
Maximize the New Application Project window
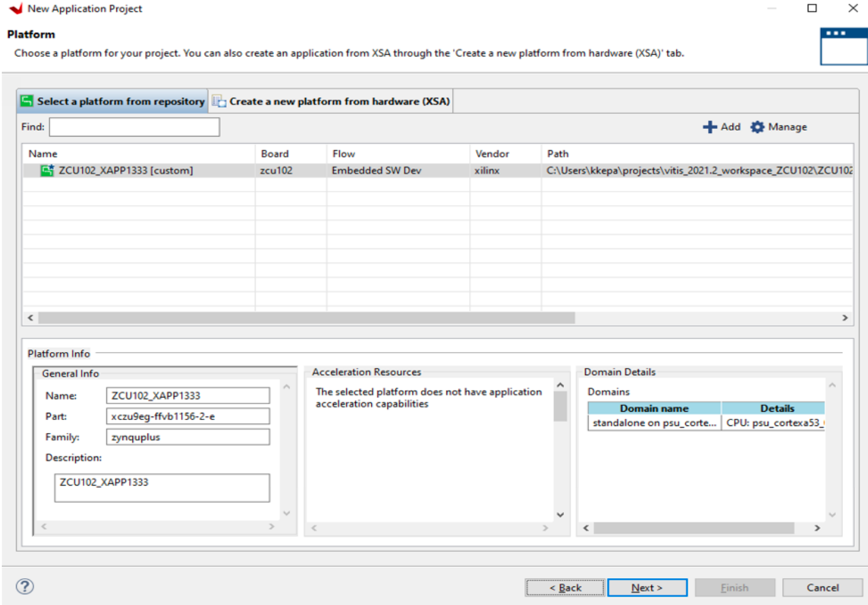click(x=812, y=8)
